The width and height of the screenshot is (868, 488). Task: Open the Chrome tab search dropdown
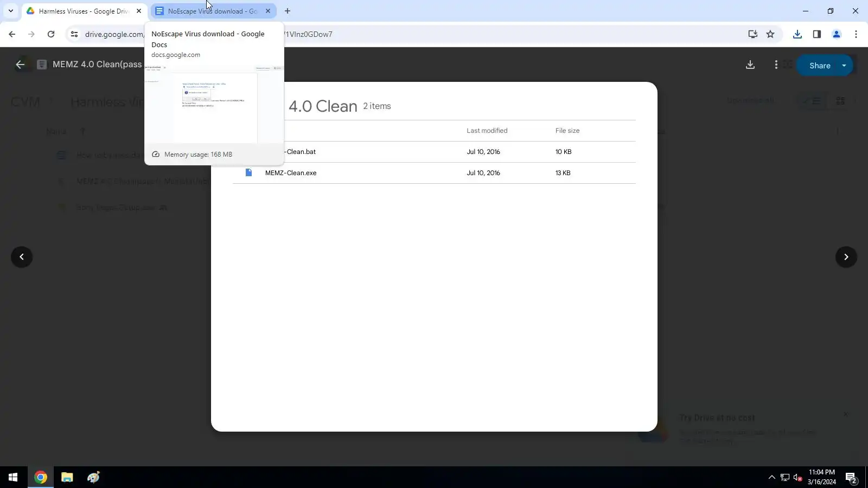[10, 11]
